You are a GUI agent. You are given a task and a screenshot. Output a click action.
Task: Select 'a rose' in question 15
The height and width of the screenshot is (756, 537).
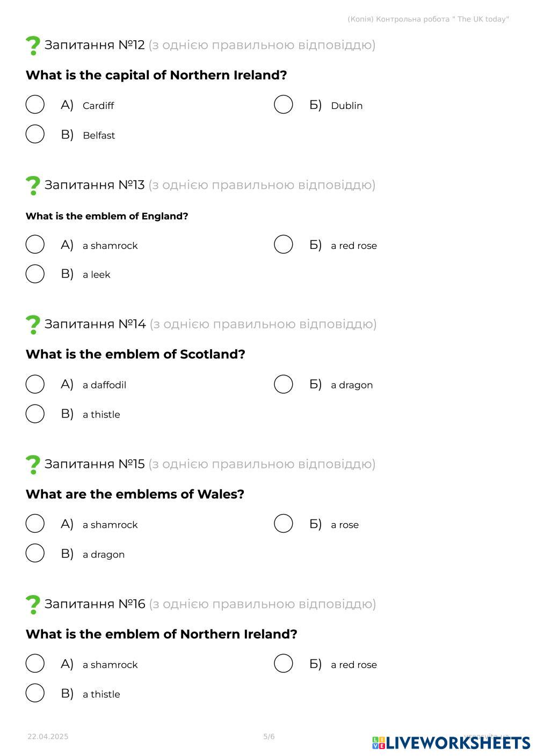(284, 524)
